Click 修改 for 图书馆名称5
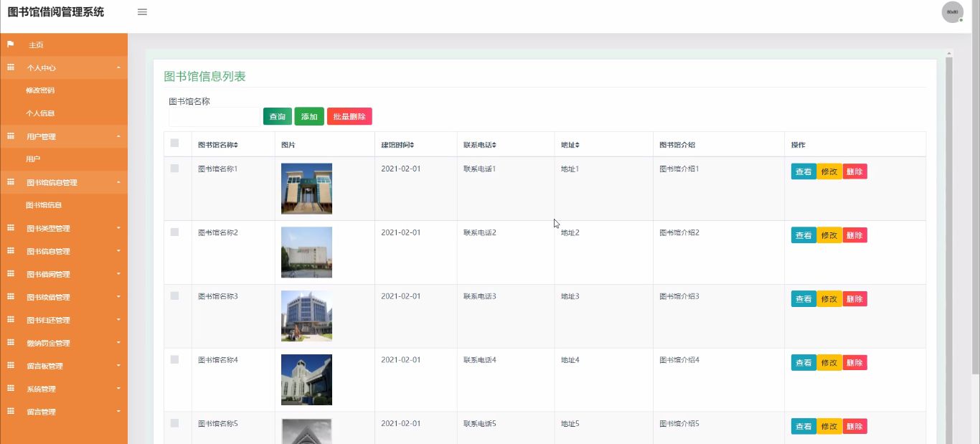The width and height of the screenshot is (980, 444). [x=829, y=426]
